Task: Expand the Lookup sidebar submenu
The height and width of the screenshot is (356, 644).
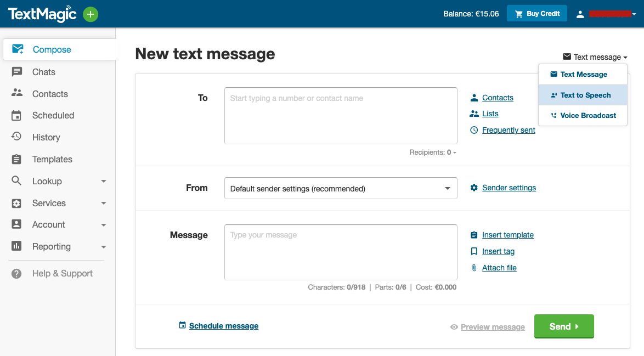Action: [x=104, y=182]
